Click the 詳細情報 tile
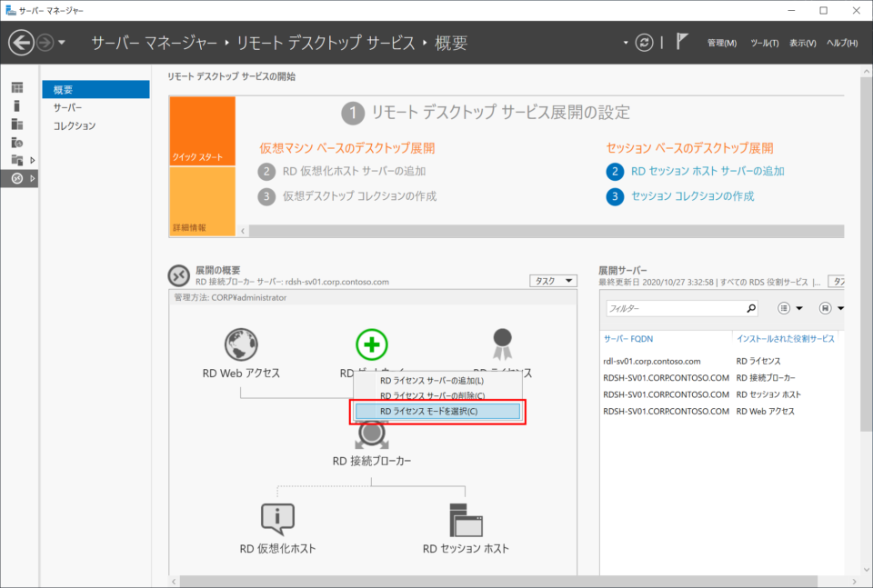This screenshot has width=873, height=588. click(202, 202)
